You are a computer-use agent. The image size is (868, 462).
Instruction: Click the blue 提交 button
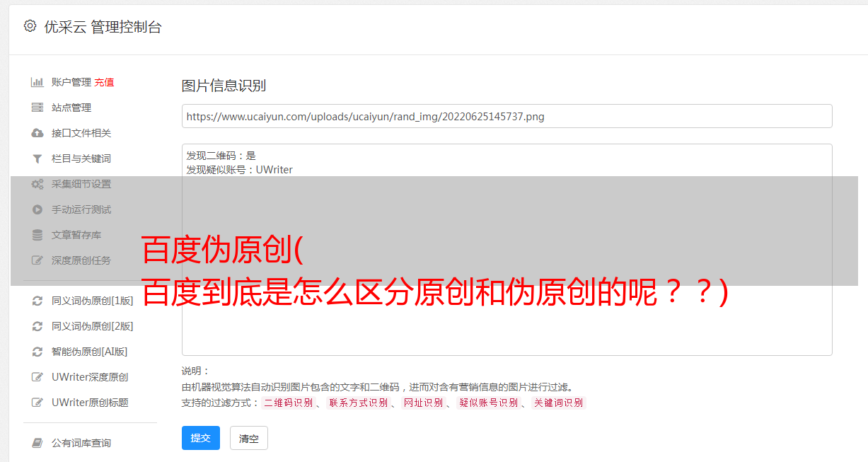[x=201, y=438]
